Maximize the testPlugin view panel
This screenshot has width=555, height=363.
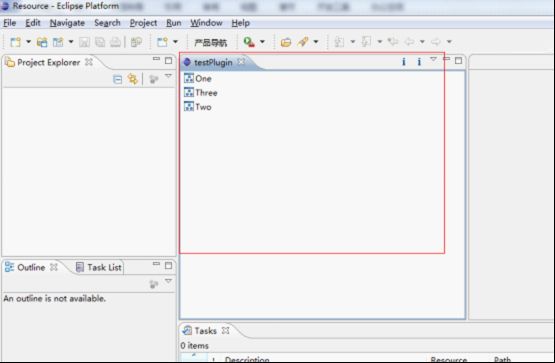pos(458,60)
